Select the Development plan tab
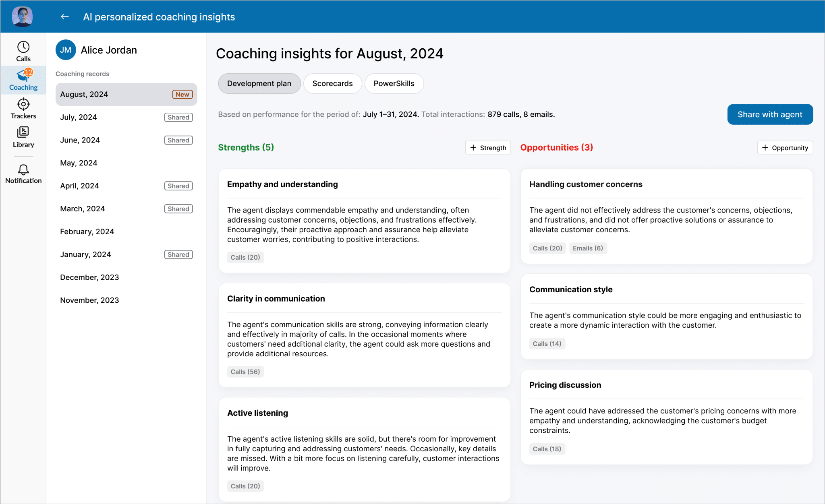The height and width of the screenshot is (504, 825). pyautogui.click(x=259, y=84)
